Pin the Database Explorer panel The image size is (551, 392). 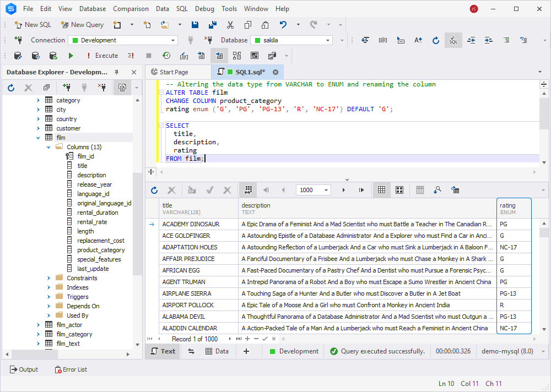pos(117,72)
